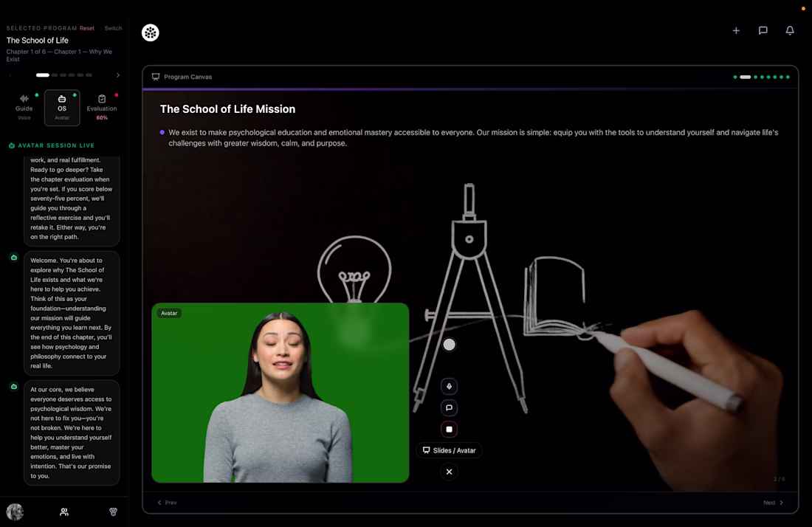Jump to the first slide dot in canvas header
The width and height of the screenshot is (812, 527).
click(734, 77)
